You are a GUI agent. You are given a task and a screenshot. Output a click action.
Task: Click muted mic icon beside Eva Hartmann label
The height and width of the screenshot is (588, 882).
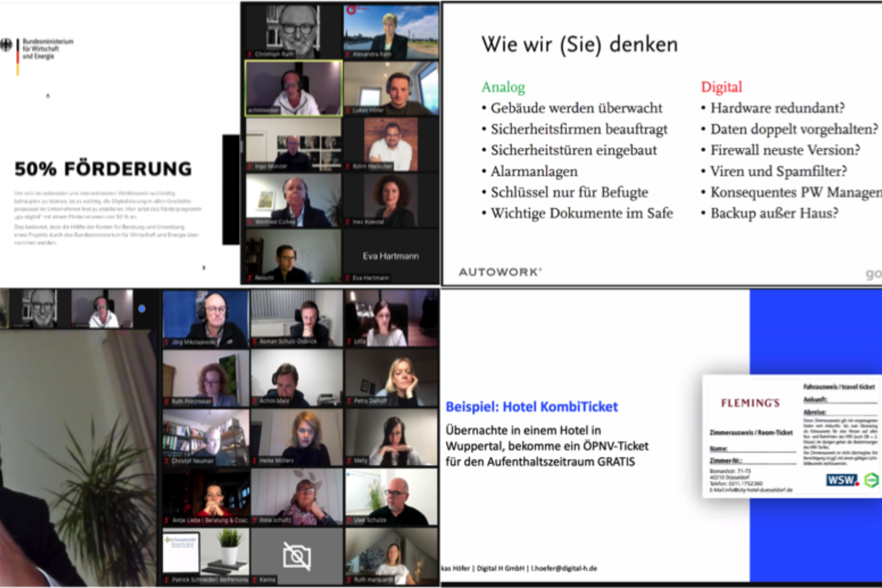[x=347, y=278]
